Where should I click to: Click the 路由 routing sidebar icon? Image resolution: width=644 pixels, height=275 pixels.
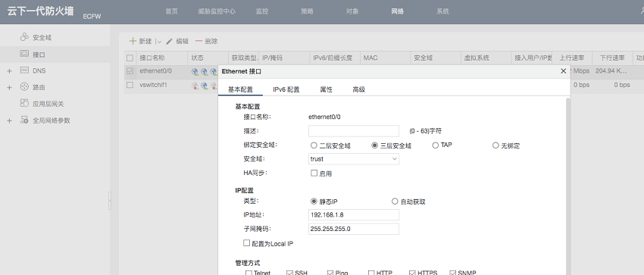click(x=25, y=87)
